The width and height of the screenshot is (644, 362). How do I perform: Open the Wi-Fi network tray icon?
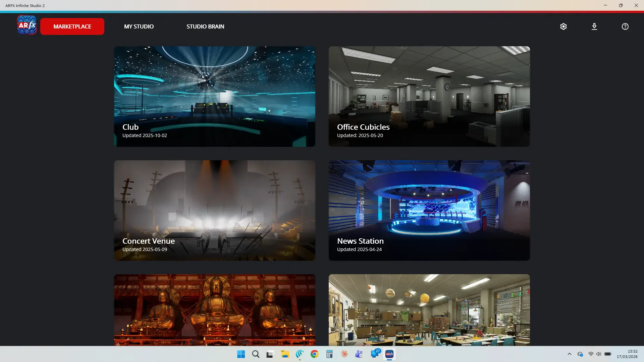click(591, 354)
